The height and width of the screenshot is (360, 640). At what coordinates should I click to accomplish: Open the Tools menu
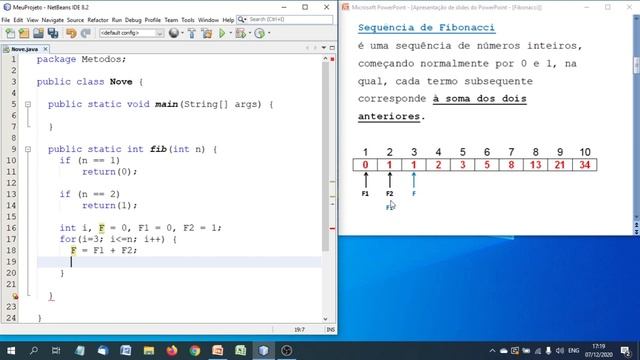click(x=188, y=20)
